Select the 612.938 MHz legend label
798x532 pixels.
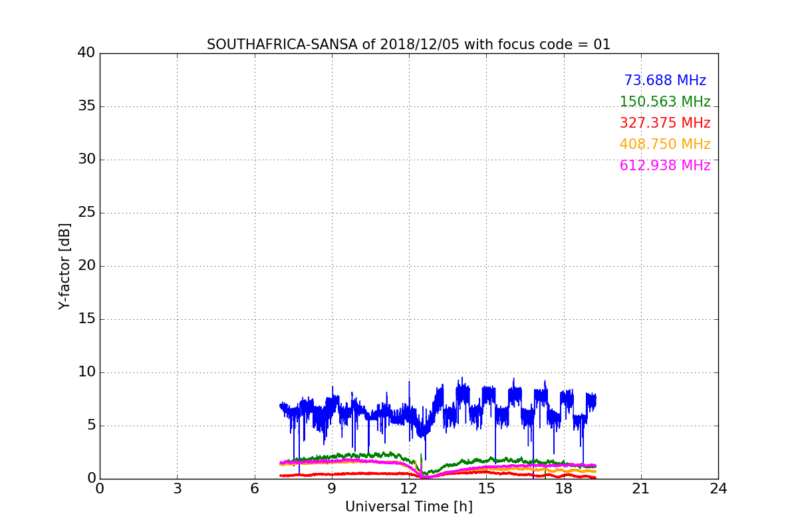point(665,166)
